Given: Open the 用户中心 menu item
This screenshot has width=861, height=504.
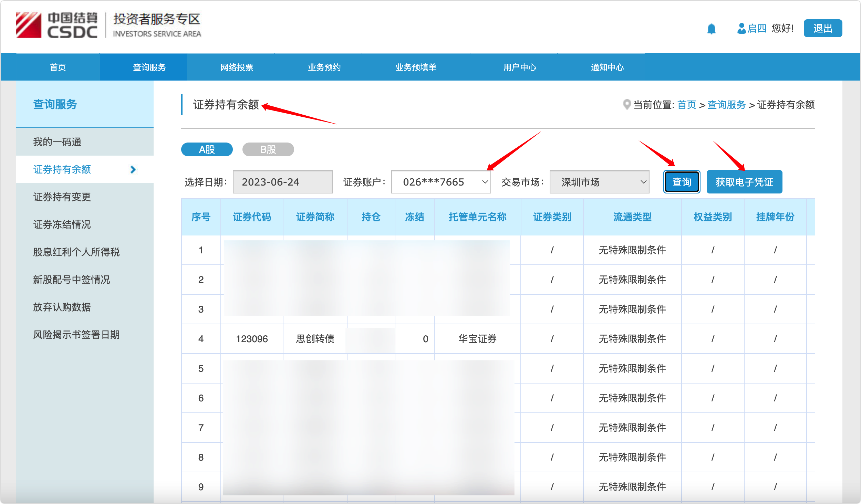Looking at the screenshot, I should coord(519,67).
